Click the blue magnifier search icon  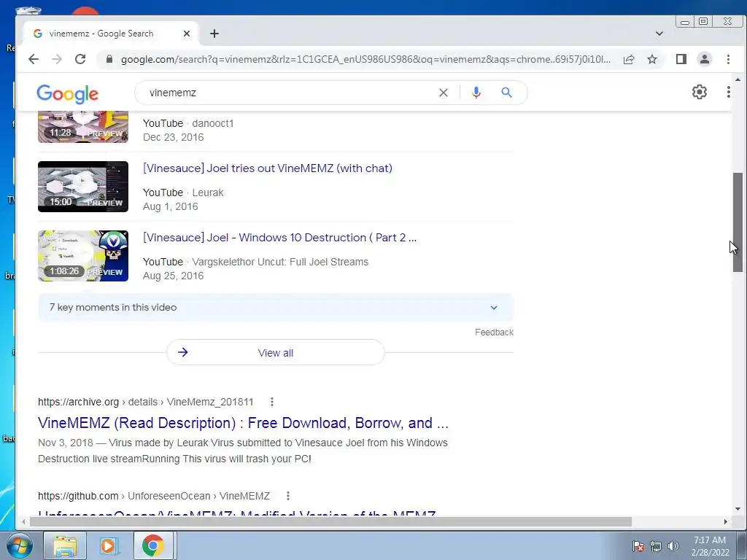point(506,93)
